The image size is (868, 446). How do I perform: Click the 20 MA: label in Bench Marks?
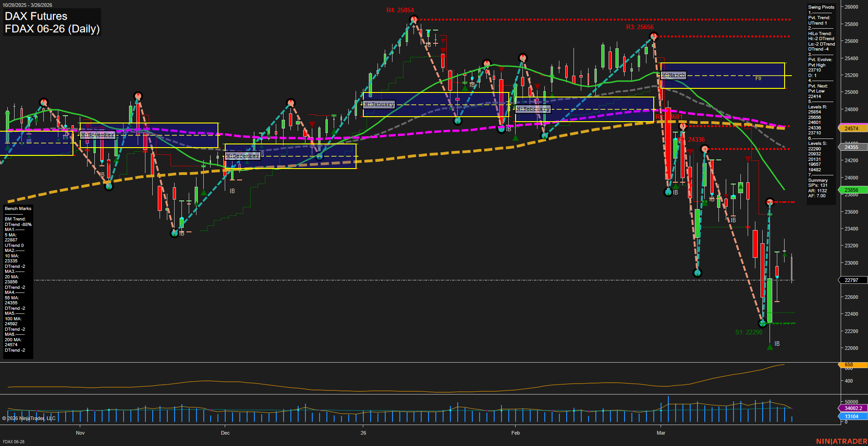coord(12,277)
